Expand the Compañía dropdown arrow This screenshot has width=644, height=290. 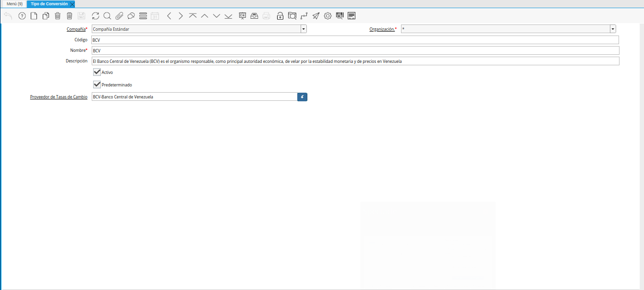[x=304, y=29]
